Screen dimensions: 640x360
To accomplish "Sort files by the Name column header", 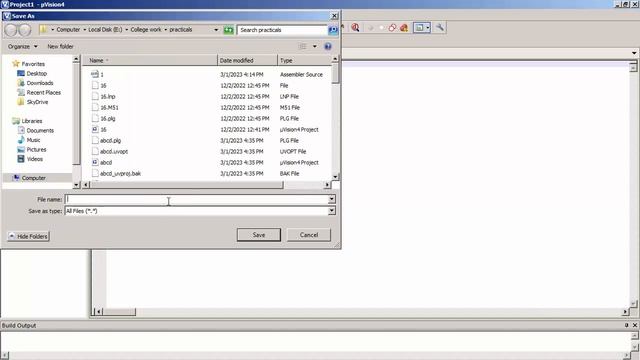I will tap(150, 60).
